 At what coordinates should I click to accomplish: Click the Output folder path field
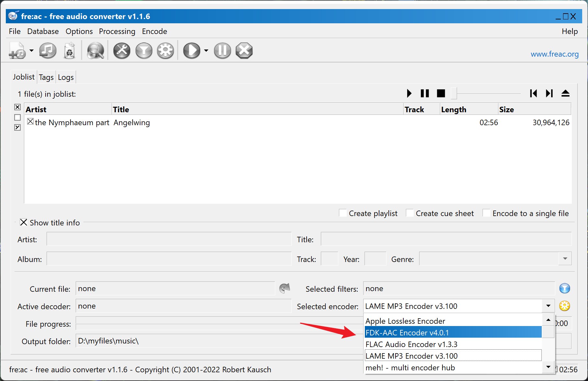219,341
